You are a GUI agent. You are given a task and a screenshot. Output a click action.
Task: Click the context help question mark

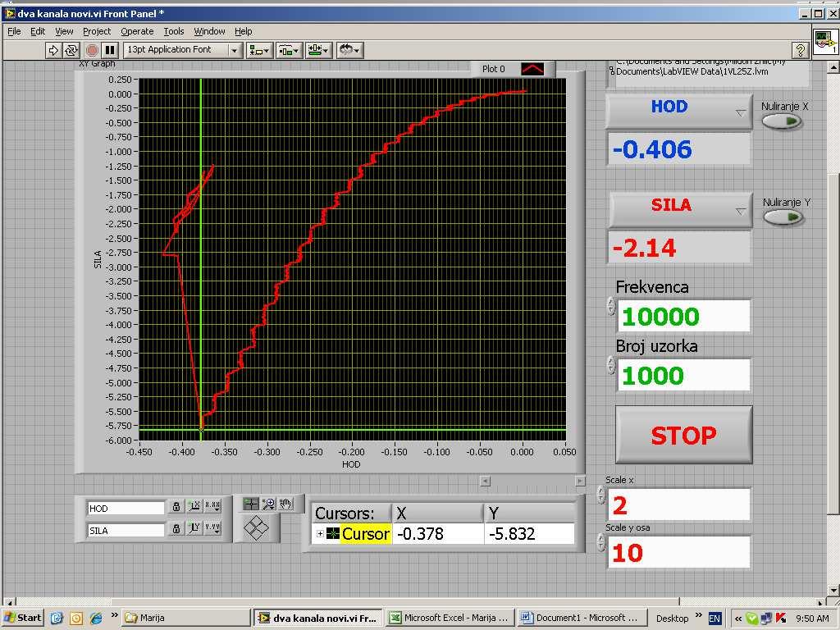click(800, 50)
